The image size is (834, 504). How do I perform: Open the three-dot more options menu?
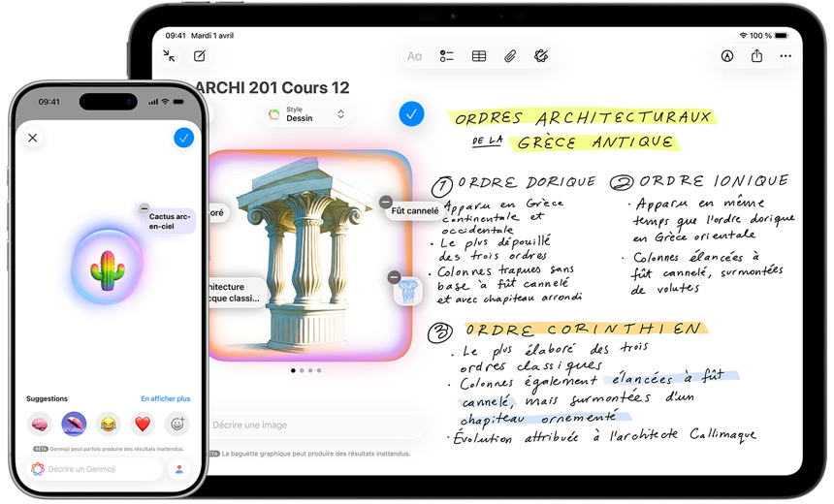tap(786, 56)
